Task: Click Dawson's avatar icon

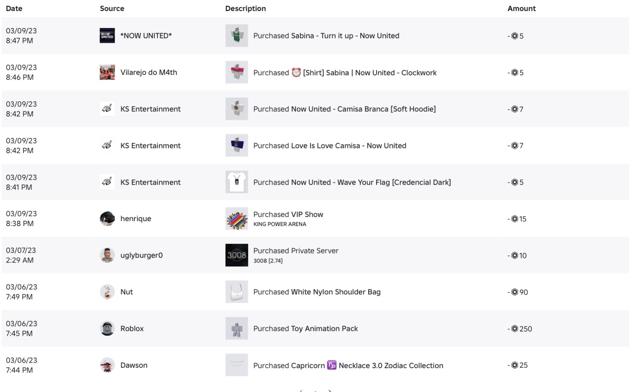Action: (107, 365)
